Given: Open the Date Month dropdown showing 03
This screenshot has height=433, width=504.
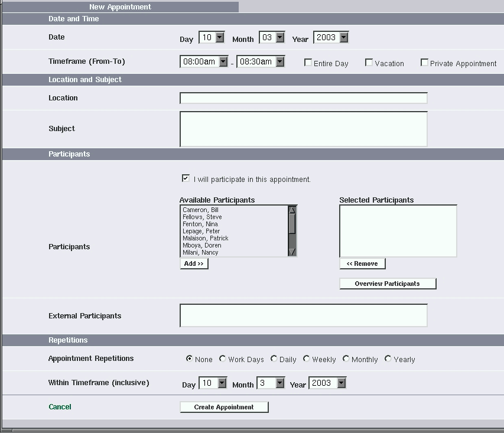Looking at the screenshot, I should (x=272, y=38).
